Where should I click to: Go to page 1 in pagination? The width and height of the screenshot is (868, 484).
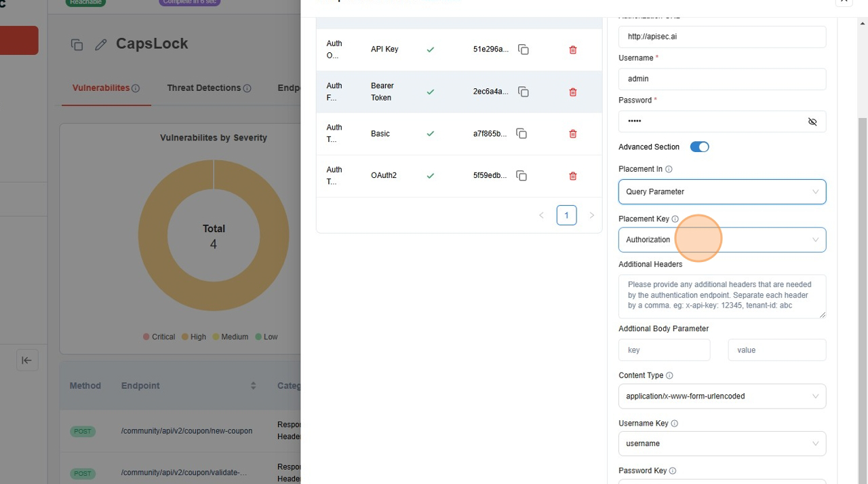pos(566,215)
